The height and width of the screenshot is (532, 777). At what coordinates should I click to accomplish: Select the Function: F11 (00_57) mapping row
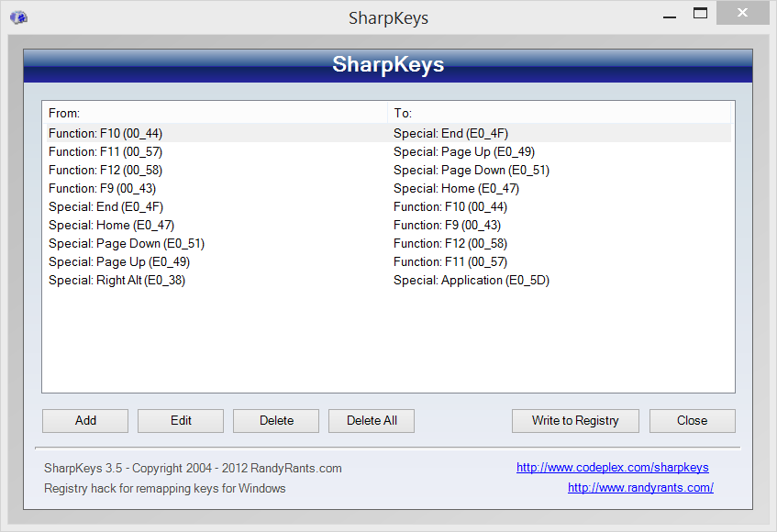pyautogui.click(x=105, y=151)
